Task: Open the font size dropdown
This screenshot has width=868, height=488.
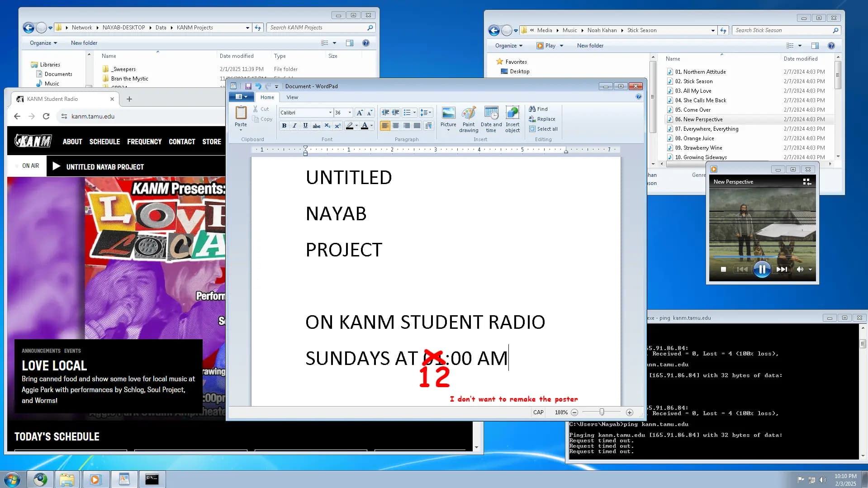Action: click(349, 112)
